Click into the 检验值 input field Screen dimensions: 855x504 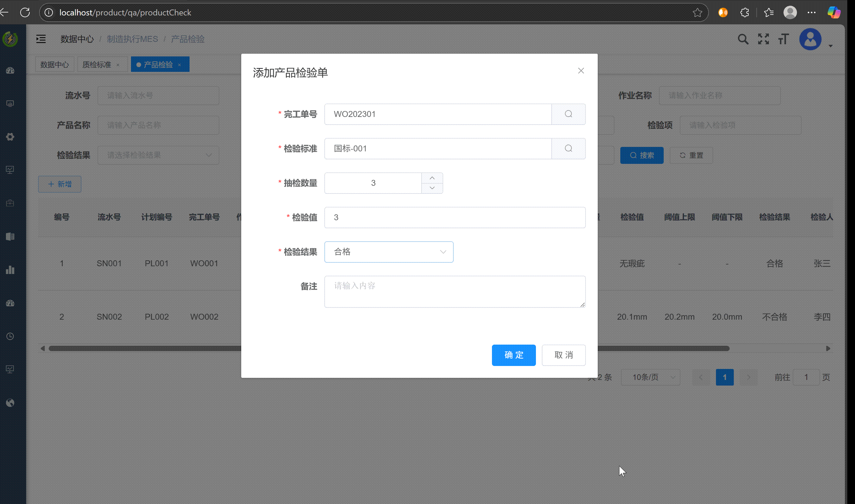[455, 217]
